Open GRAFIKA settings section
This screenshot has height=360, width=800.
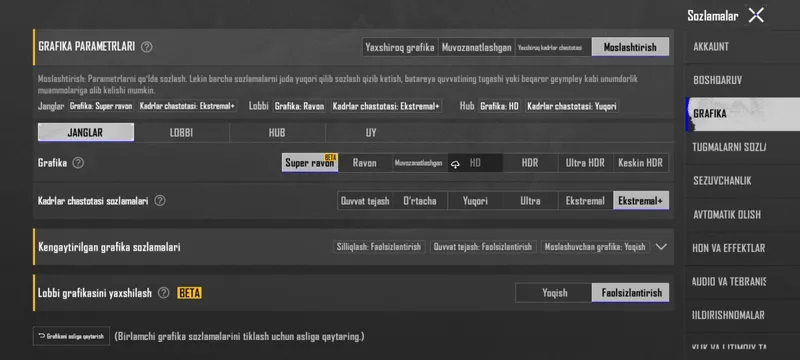click(x=742, y=114)
